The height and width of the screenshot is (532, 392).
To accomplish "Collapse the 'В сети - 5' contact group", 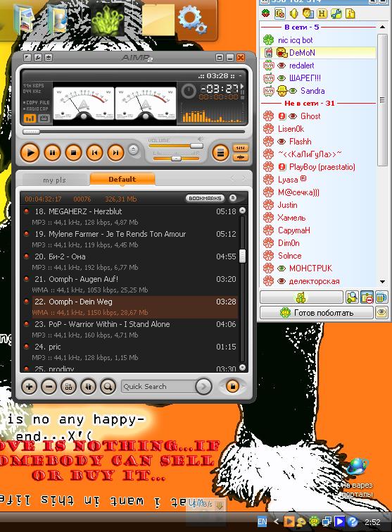I will (301, 27).
